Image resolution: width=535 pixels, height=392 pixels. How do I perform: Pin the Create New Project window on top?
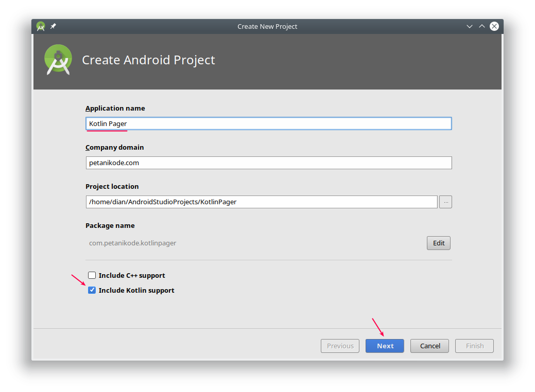pyautogui.click(x=53, y=26)
